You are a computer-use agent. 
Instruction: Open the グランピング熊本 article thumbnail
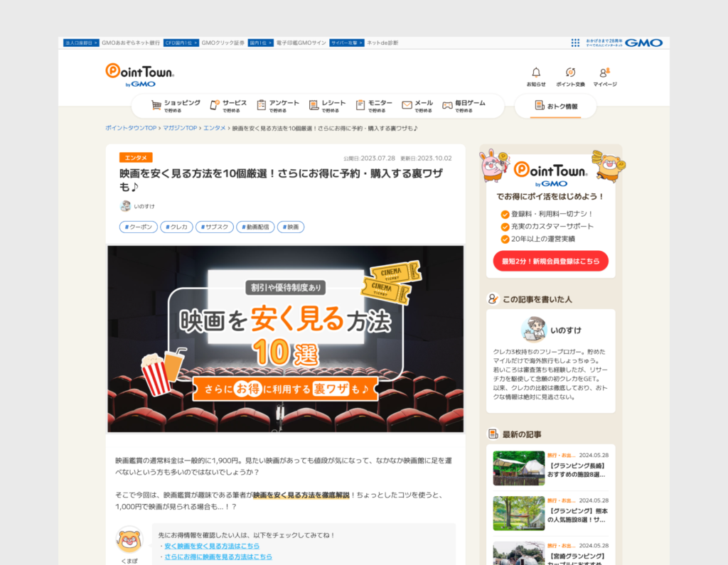pos(518,513)
